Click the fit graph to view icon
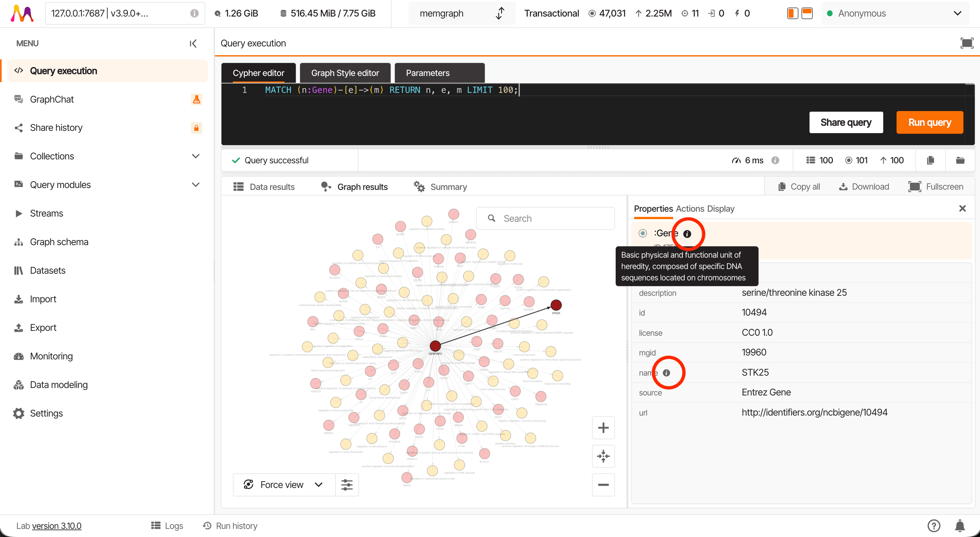980x537 pixels. [603, 456]
